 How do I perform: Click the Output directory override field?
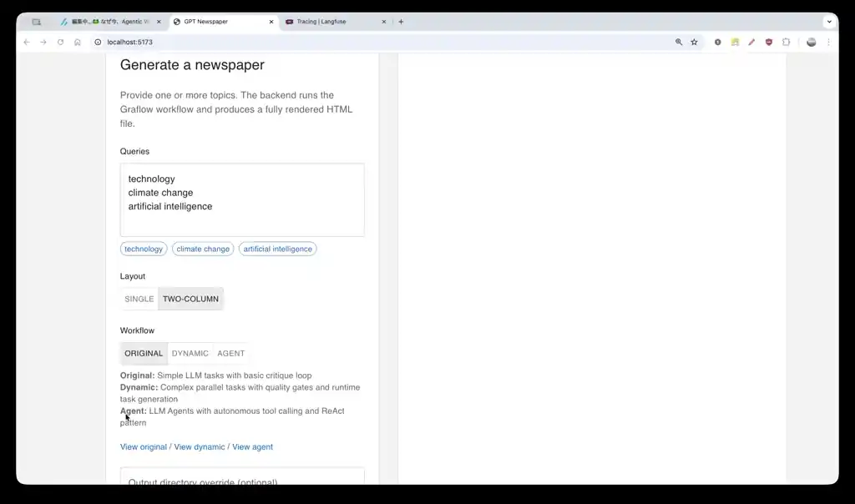tap(242, 476)
